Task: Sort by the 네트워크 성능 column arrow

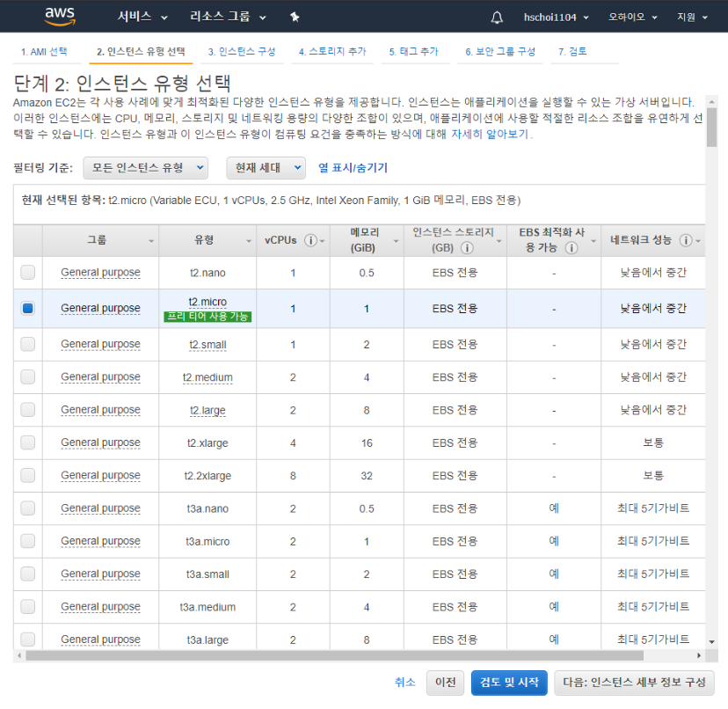Action: click(698, 241)
